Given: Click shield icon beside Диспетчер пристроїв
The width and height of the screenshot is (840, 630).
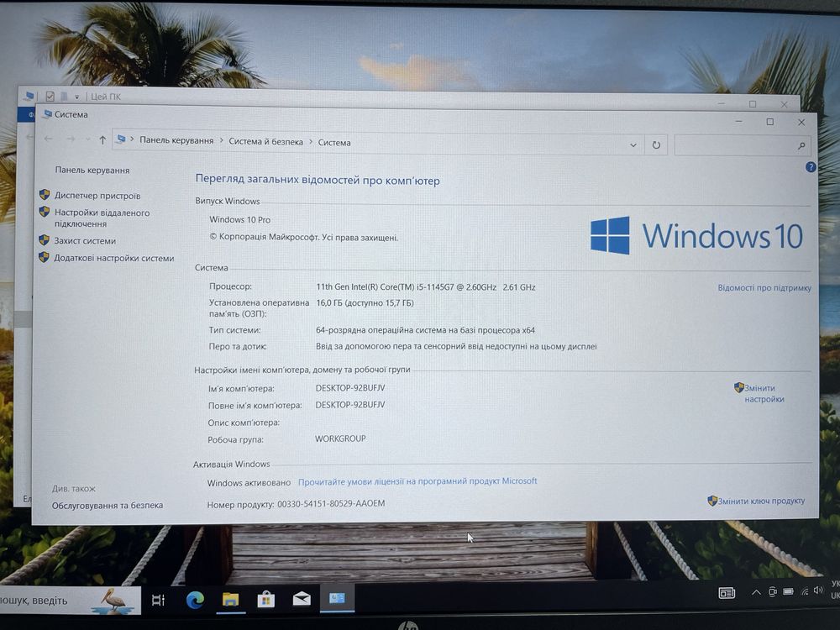Looking at the screenshot, I should point(45,195).
